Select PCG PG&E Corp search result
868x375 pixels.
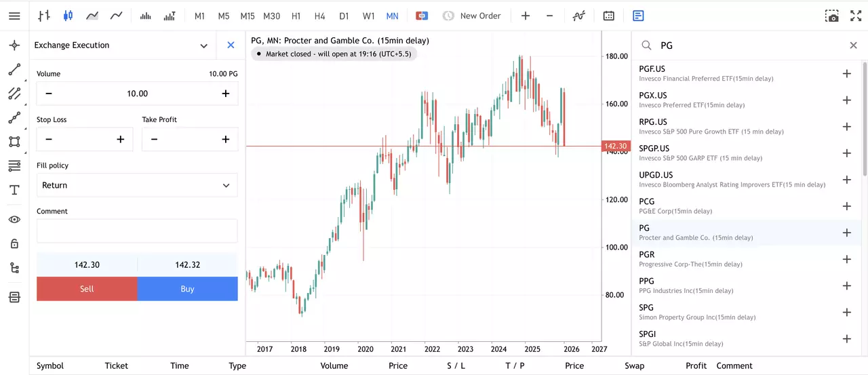(x=747, y=206)
